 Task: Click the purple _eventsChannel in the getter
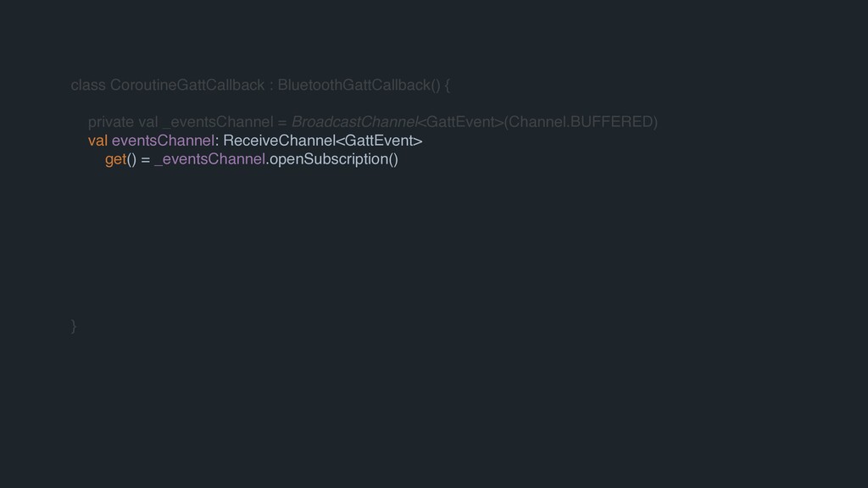coord(210,159)
